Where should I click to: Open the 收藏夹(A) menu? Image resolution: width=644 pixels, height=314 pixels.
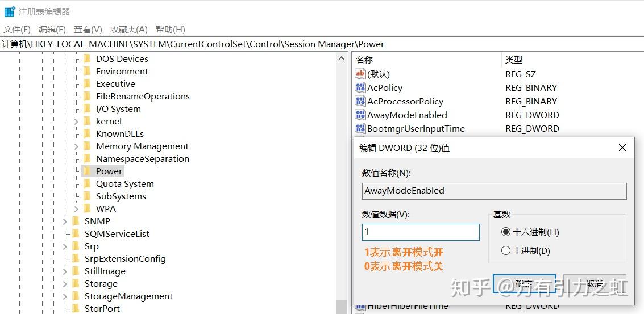click(128, 30)
